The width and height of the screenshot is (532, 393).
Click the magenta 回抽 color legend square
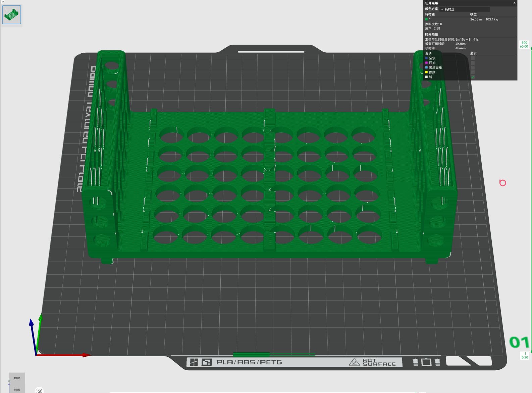tap(426, 63)
